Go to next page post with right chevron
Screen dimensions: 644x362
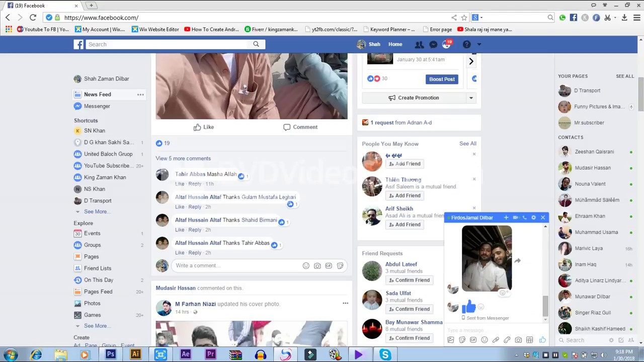(471, 61)
